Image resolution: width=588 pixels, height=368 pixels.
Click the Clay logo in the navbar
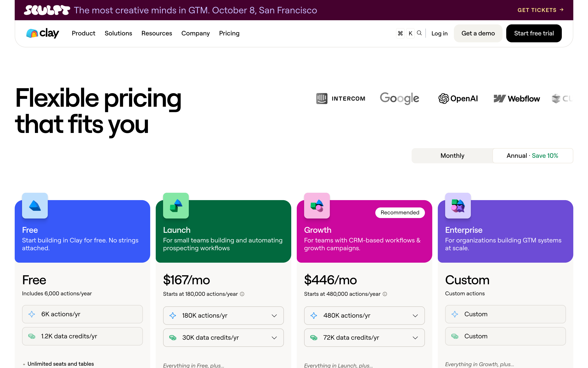click(x=42, y=33)
